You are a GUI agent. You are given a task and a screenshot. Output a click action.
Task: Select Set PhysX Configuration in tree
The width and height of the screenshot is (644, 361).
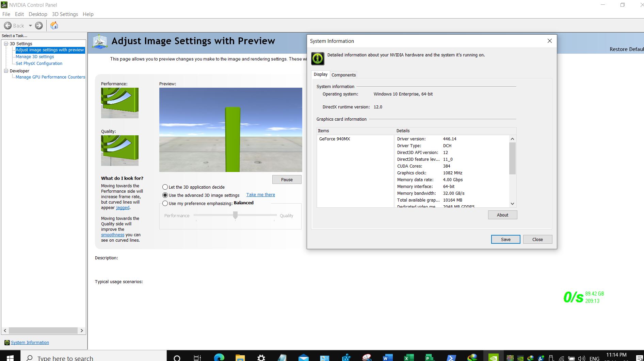click(x=39, y=64)
